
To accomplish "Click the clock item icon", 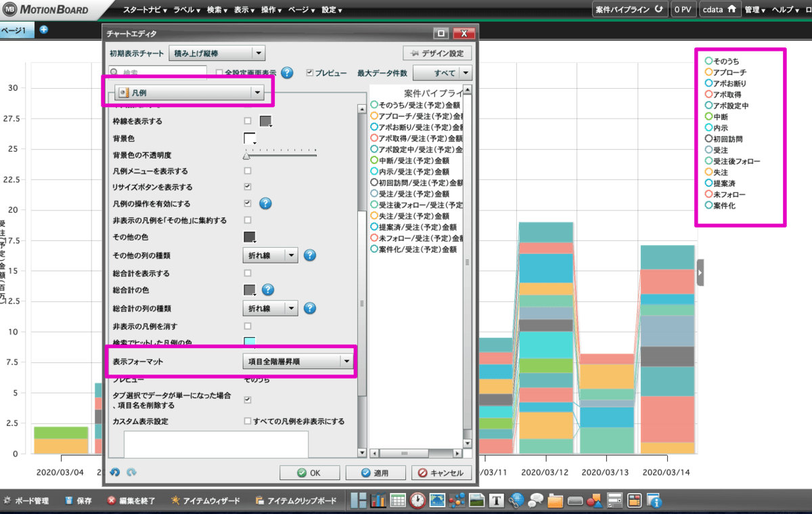I will pos(418,501).
